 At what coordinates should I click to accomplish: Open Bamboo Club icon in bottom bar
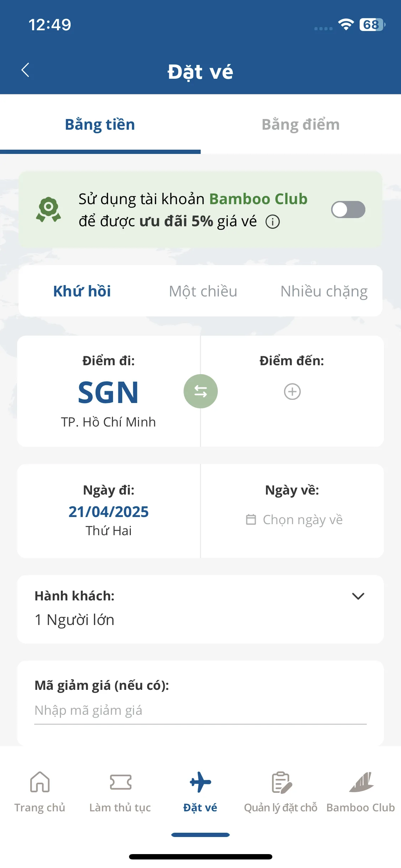point(361,782)
